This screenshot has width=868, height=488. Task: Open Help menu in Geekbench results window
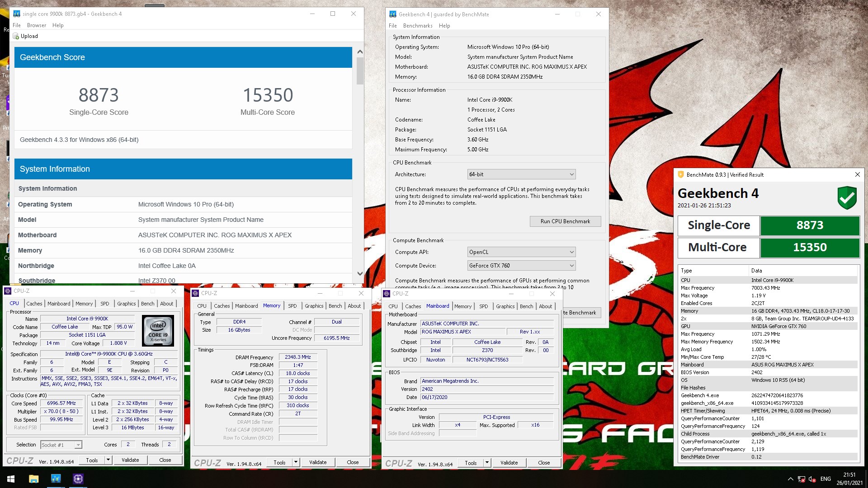pos(58,25)
